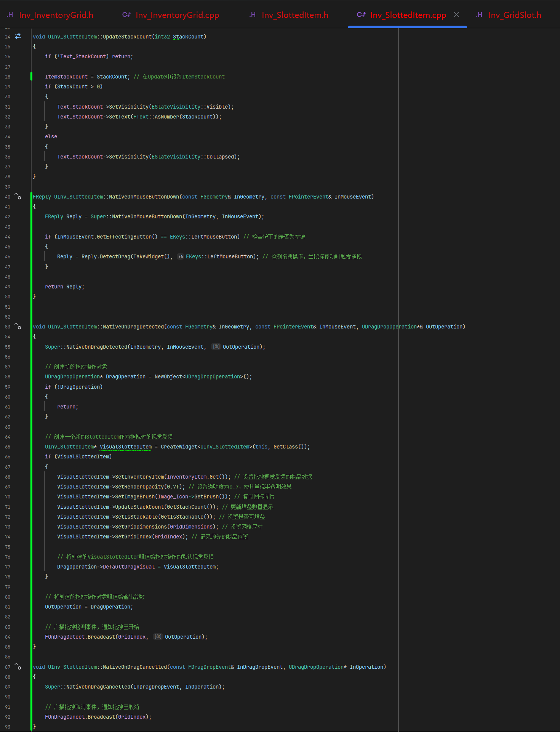Screen dimensions: 560x732
Task: Click the C++ file icon on Inv_SlottedItem.cpp tab
Action: pyautogui.click(x=361, y=15)
